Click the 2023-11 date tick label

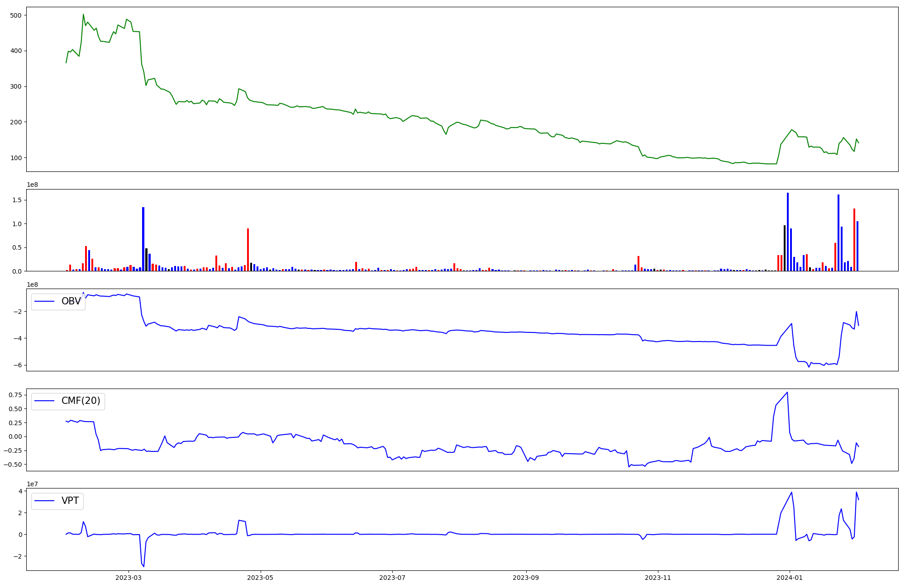pyautogui.click(x=657, y=578)
